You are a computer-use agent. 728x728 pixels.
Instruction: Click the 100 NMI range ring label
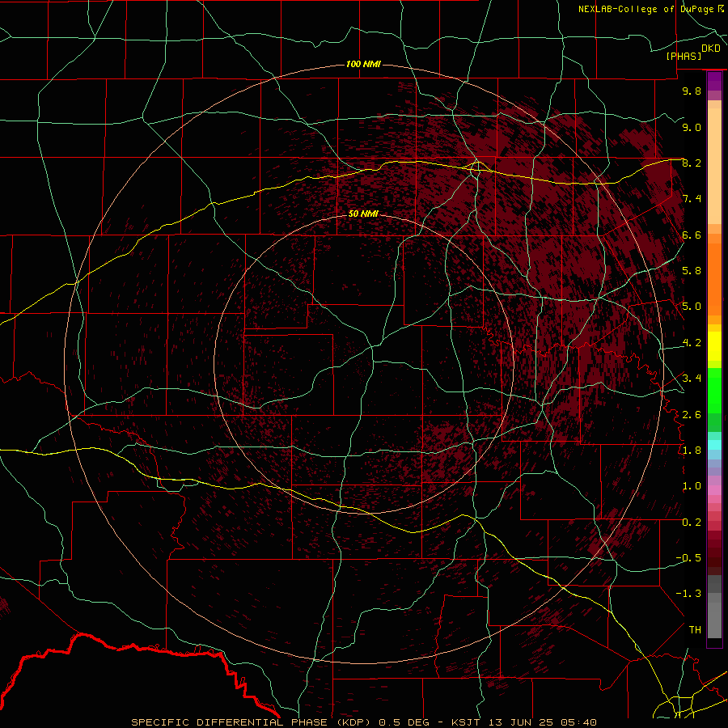tap(363, 64)
